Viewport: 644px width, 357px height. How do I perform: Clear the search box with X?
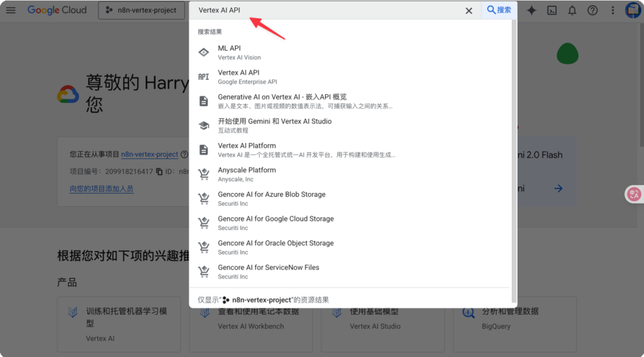[x=469, y=11]
